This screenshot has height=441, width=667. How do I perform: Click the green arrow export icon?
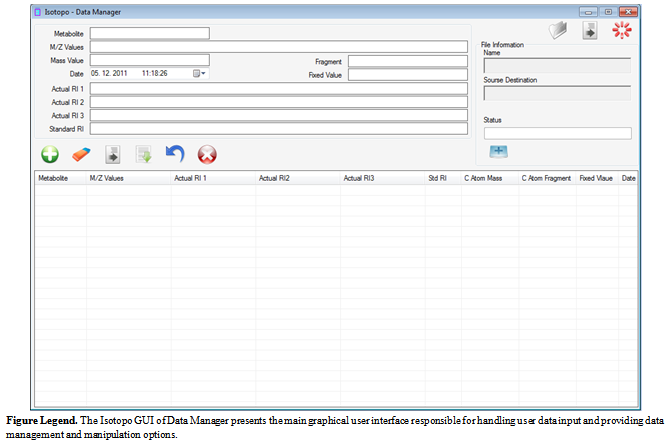[144, 154]
